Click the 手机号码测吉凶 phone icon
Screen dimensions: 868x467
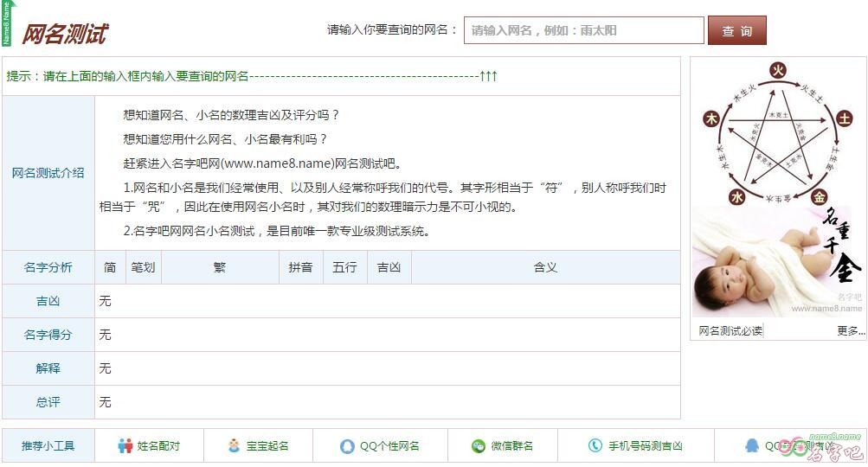(x=595, y=445)
